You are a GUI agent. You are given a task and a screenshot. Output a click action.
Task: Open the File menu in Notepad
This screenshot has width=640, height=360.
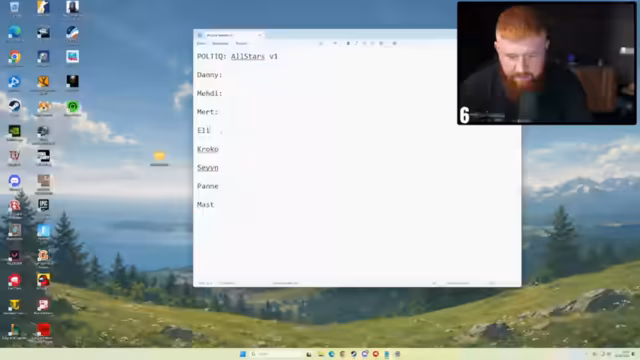pos(201,43)
